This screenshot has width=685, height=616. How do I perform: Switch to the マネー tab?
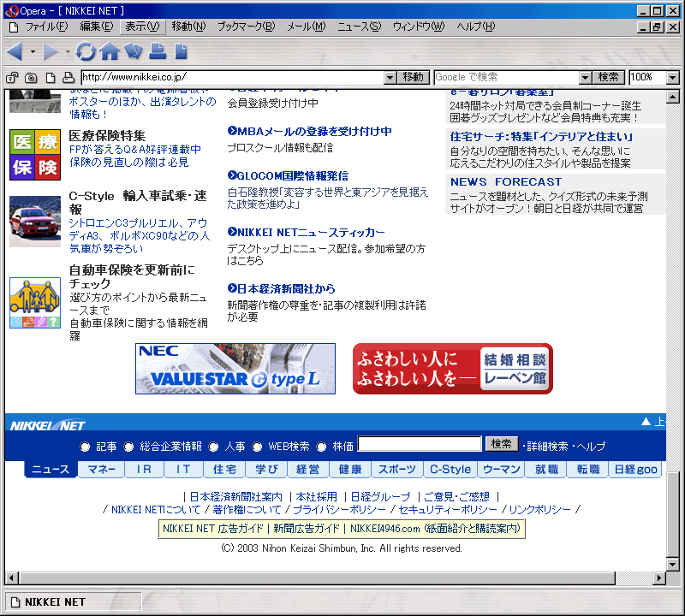click(x=101, y=470)
